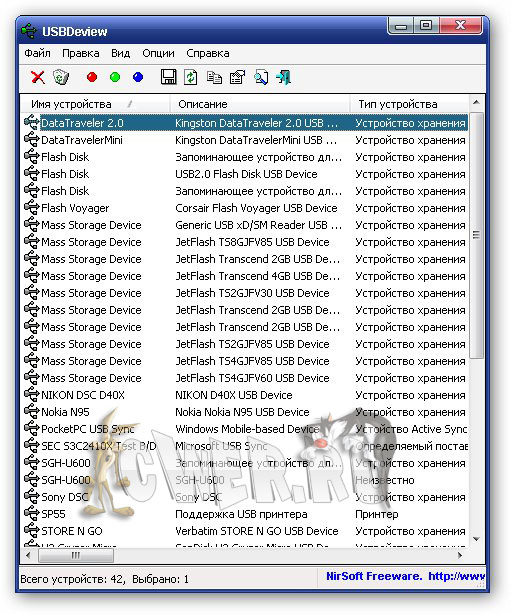
Task: Click the copy selected items icon
Action: [x=214, y=77]
